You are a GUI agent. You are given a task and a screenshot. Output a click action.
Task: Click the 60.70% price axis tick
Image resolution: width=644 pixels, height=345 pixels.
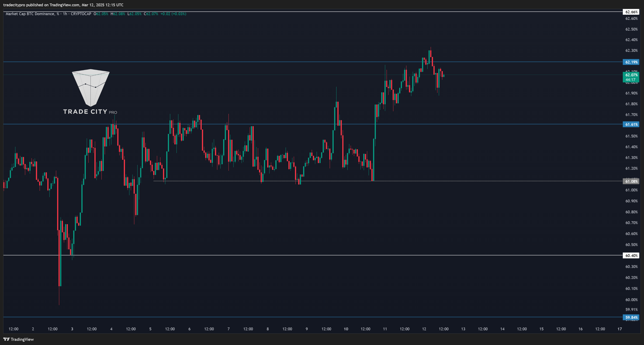(x=631, y=223)
